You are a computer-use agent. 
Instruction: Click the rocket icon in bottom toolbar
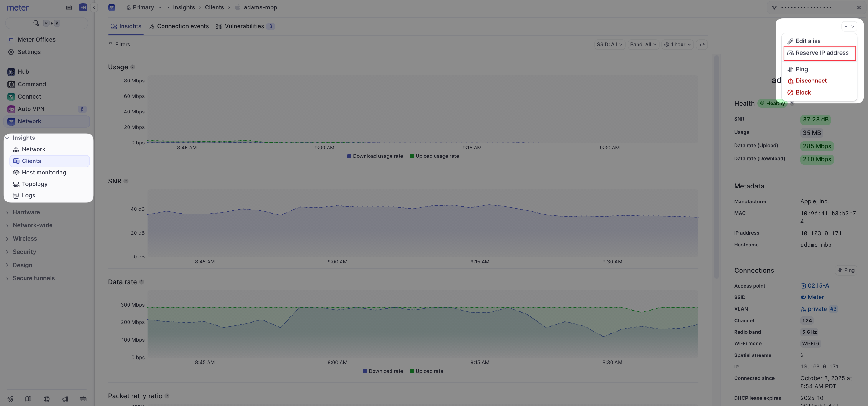[11, 399]
